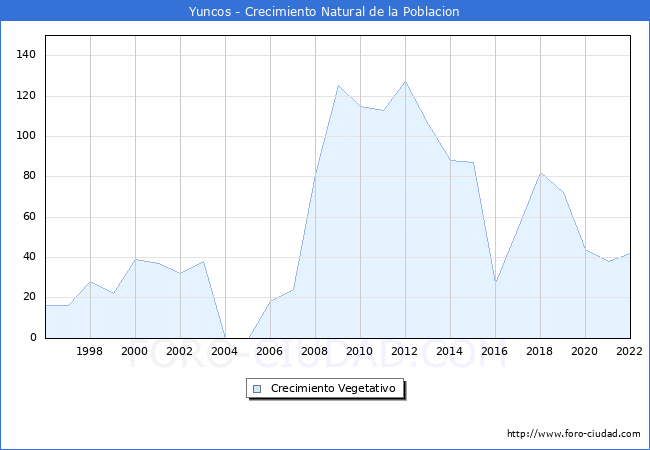This screenshot has width=650, height=450.
Task: Click the chart title 'Yuncos - Crecimiento Natural de la Poblacion'
Action: tap(324, 11)
